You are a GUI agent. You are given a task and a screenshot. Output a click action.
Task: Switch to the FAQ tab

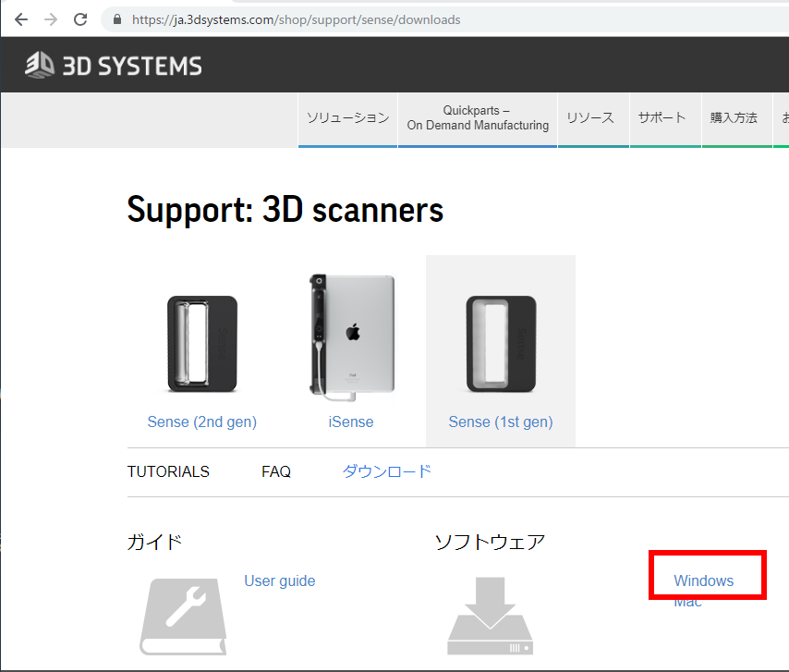[276, 471]
